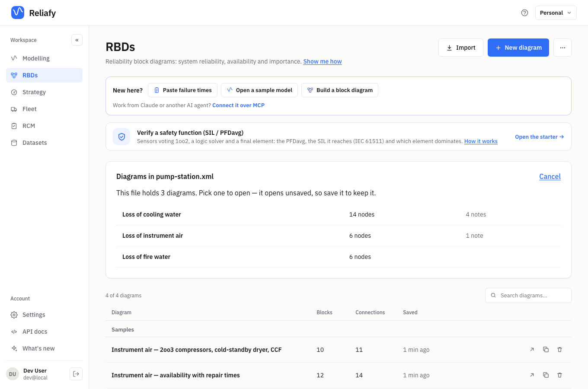Open the availability with repair times row
Image resolution: width=588 pixels, height=389 pixels.
(x=339, y=375)
